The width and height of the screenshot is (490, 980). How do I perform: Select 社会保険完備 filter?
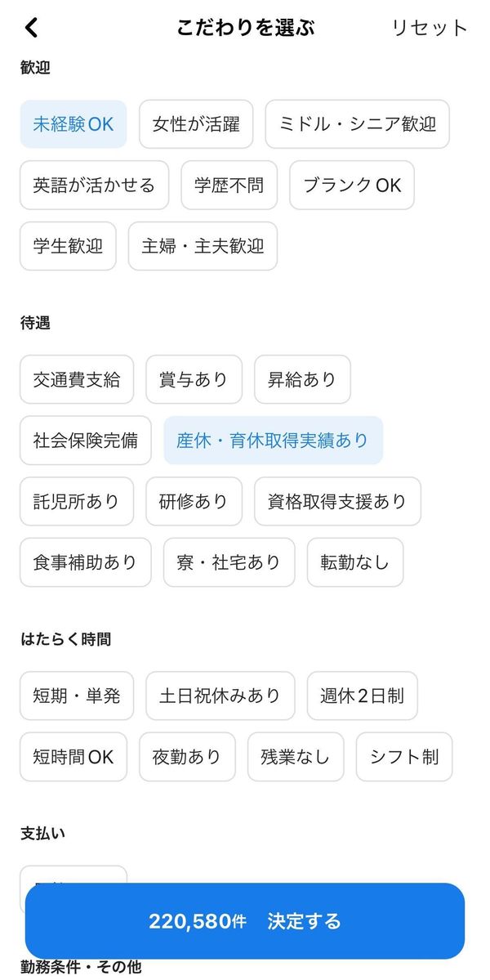click(86, 441)
